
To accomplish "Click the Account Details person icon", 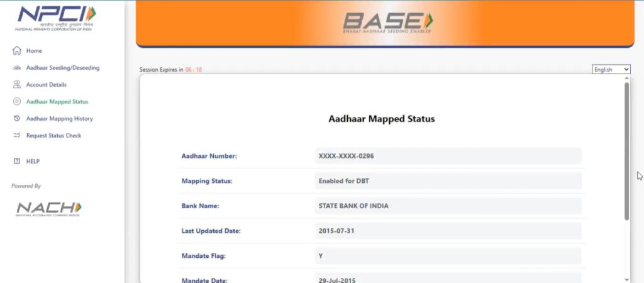I will (x=17, y=85).
